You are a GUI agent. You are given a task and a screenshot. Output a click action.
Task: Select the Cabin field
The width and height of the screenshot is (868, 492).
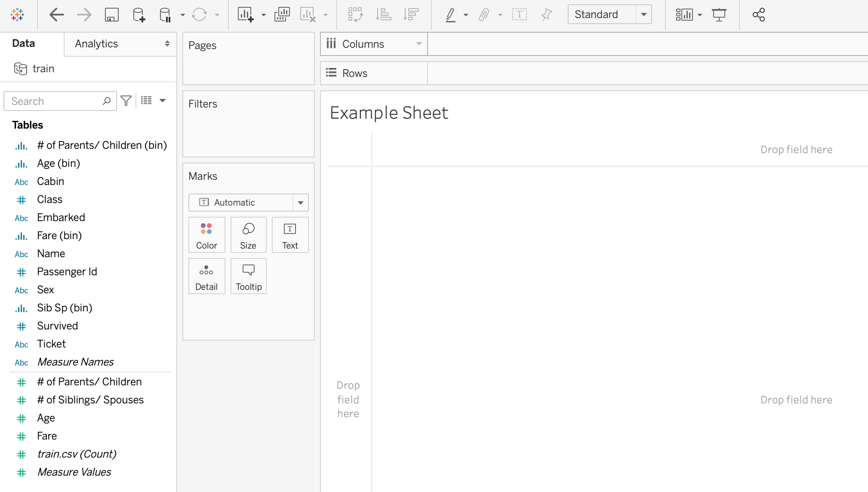(51, 181)
